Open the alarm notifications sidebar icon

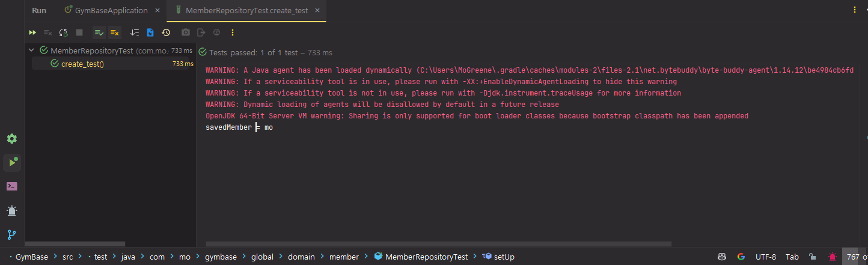pyautogui.click(x=11, y=210)
